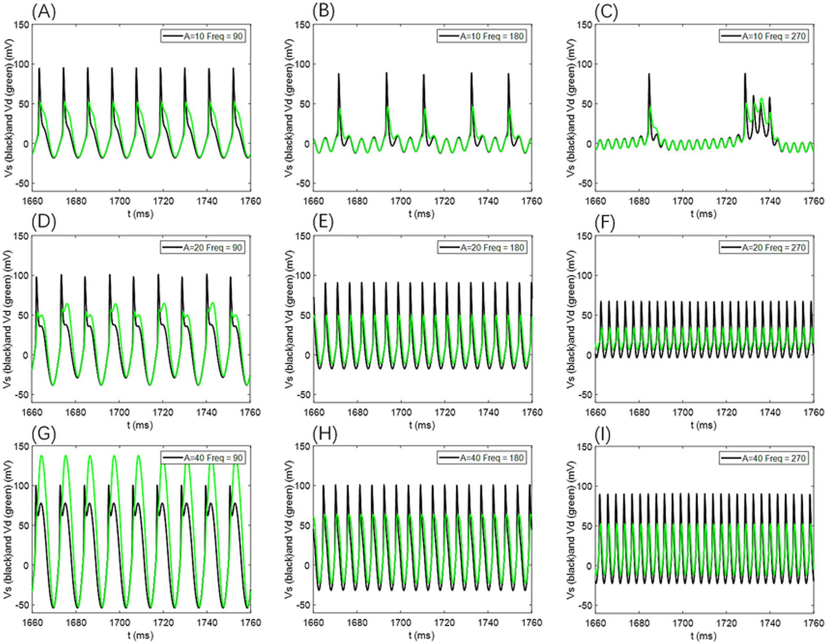
Task: Click the t (ms) label under panel I
Action: (x=704, y=635)
